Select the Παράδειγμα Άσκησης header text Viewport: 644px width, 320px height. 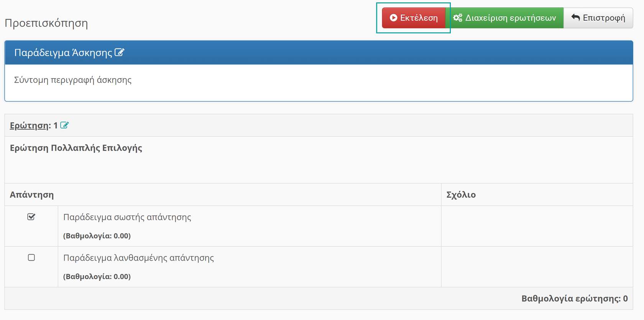point(63,53)
